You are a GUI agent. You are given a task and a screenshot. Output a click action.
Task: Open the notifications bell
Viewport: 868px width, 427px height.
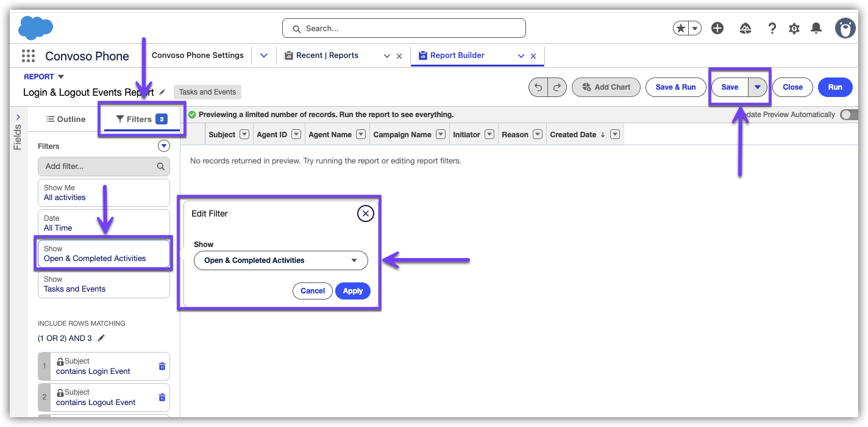pyautogui.click(x=816, y=28)
